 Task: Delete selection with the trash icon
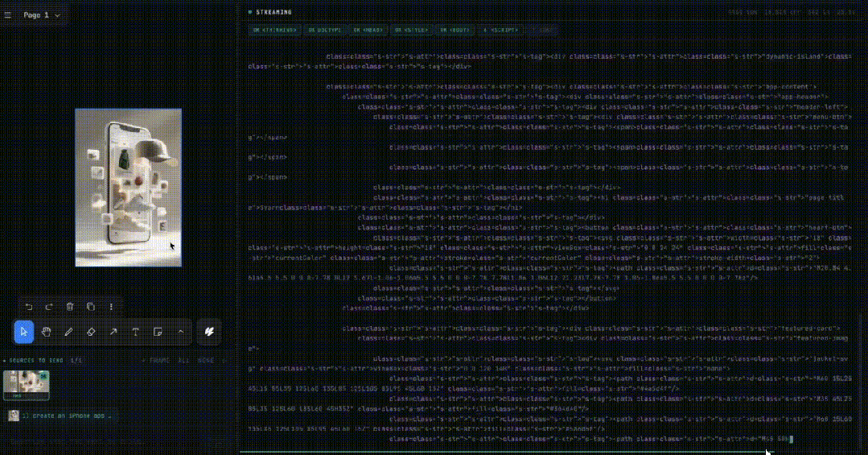click(70, 307)
